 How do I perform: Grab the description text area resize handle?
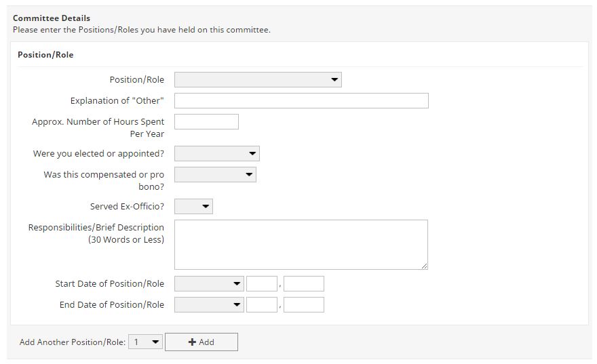[x=424, y=266]
